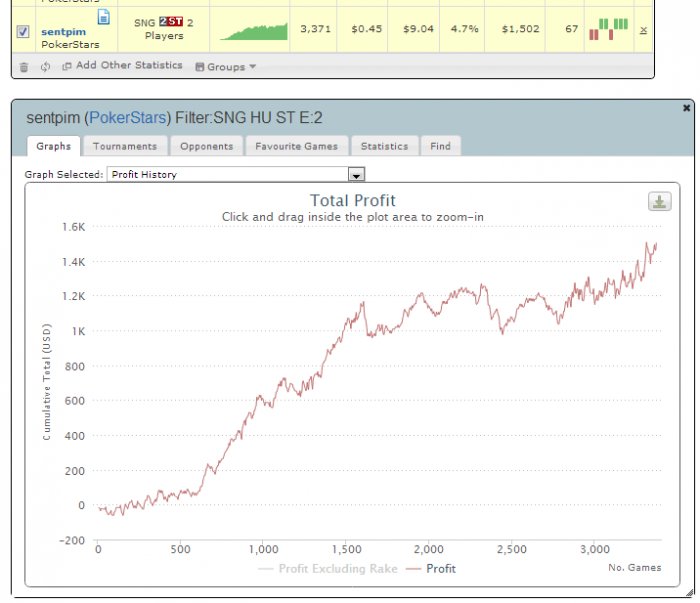Open the Tournaments tab
Image resolution: width=700 pixels, height=603 pixels.
[125, 146]
